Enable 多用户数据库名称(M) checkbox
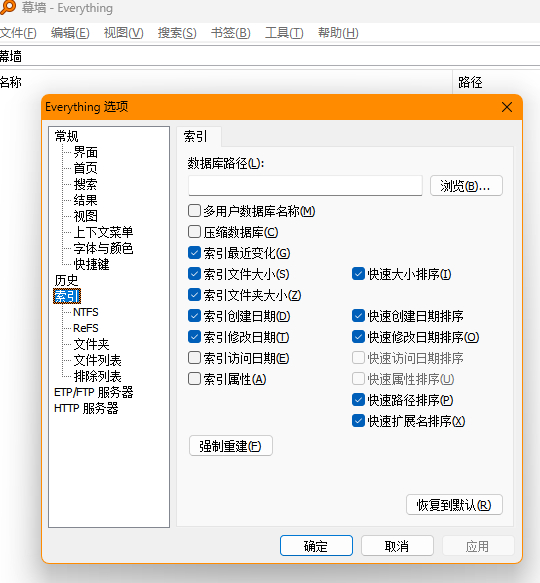The image size is (540, 583). coord(195,211)
